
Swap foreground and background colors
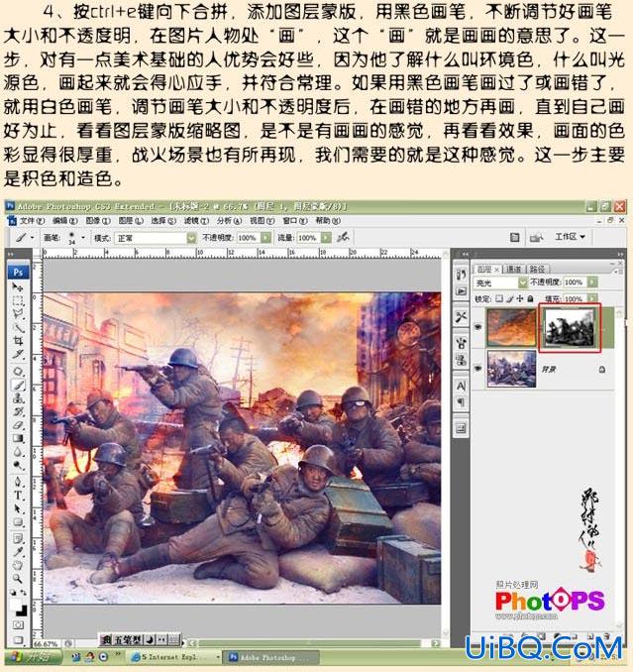click(x=23, y=593)
